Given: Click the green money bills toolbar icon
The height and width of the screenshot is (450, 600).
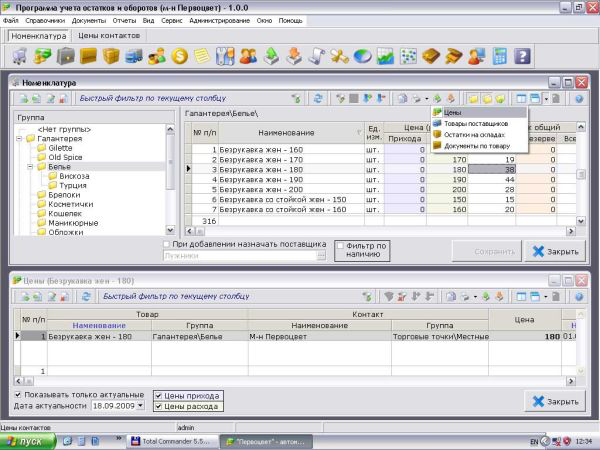Looking at the screenshot, I should tap(42, 57).
